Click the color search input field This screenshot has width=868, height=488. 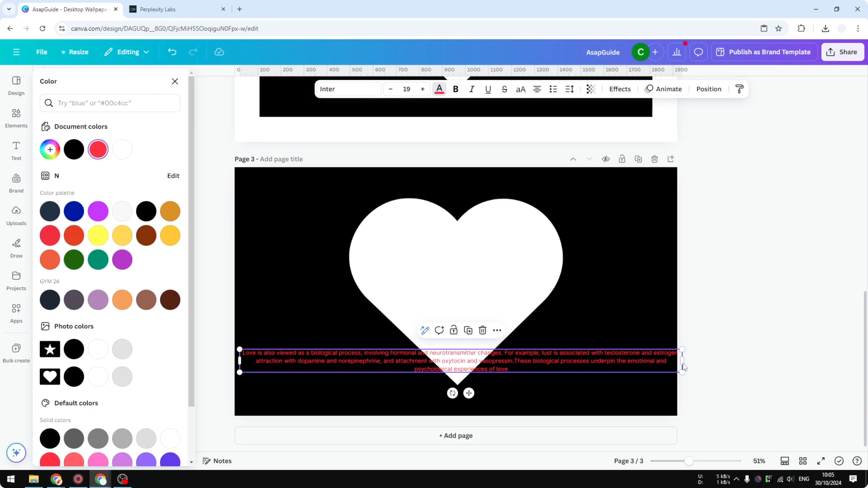(115, 103)
